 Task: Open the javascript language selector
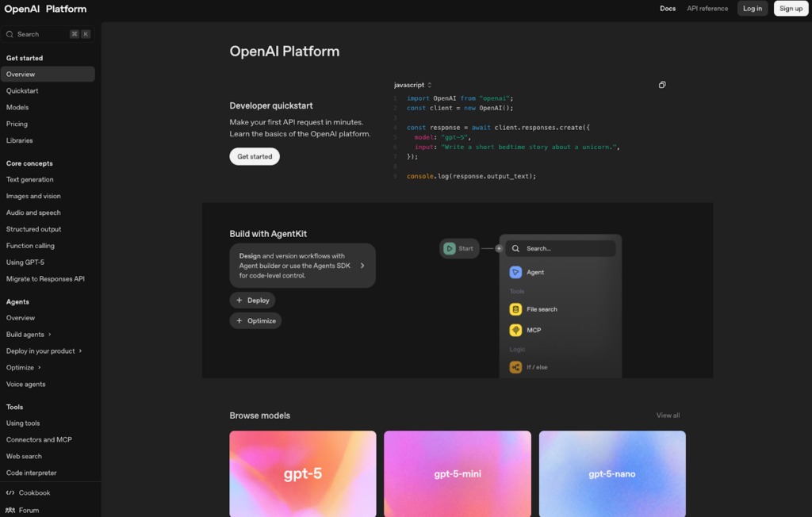pyautogui.click(x=412, y=84)
